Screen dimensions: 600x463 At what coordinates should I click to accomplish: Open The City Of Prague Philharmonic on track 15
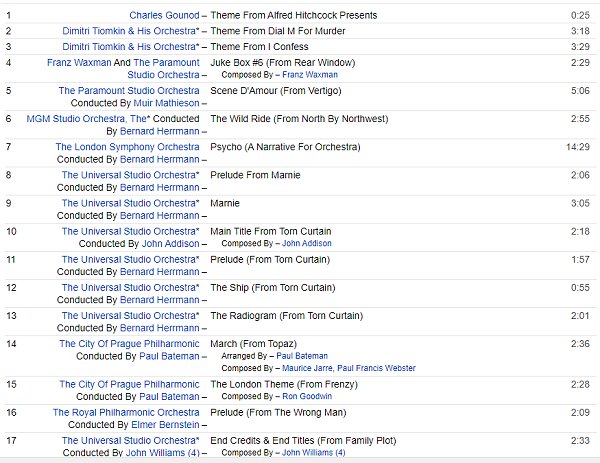pos(129,385)
